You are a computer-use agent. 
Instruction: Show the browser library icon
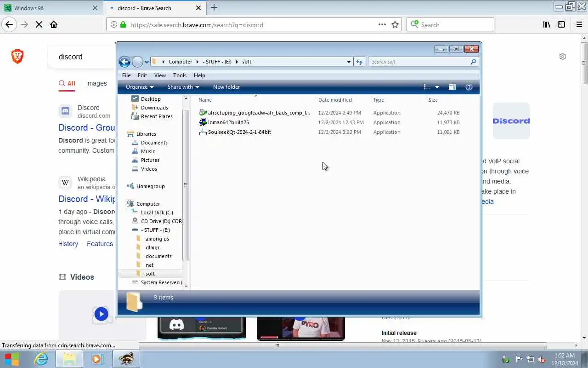pyautogui.click(x=547, y=25)
